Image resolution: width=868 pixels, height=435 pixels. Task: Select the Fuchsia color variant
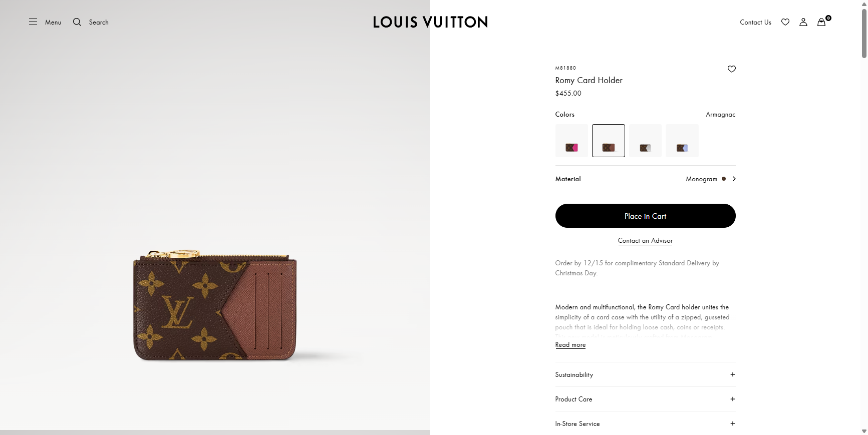point(571,140)
